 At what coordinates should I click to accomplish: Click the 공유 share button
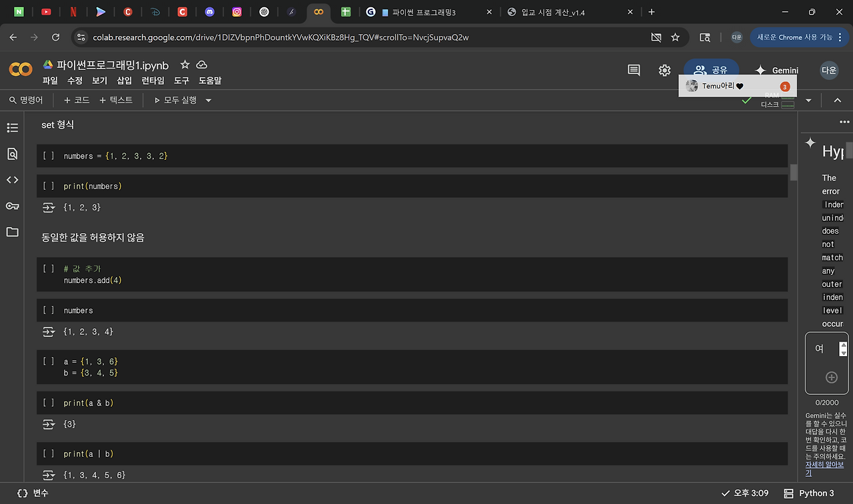711,70
